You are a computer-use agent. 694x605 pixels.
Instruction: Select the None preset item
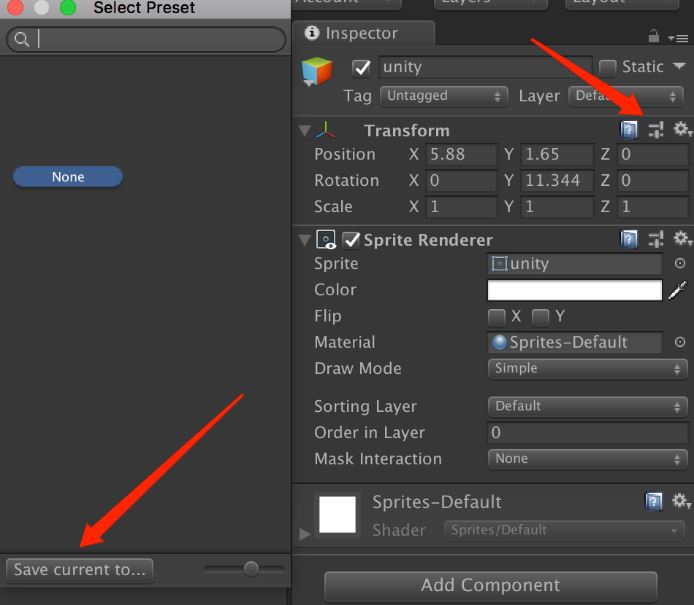(68, 177)
